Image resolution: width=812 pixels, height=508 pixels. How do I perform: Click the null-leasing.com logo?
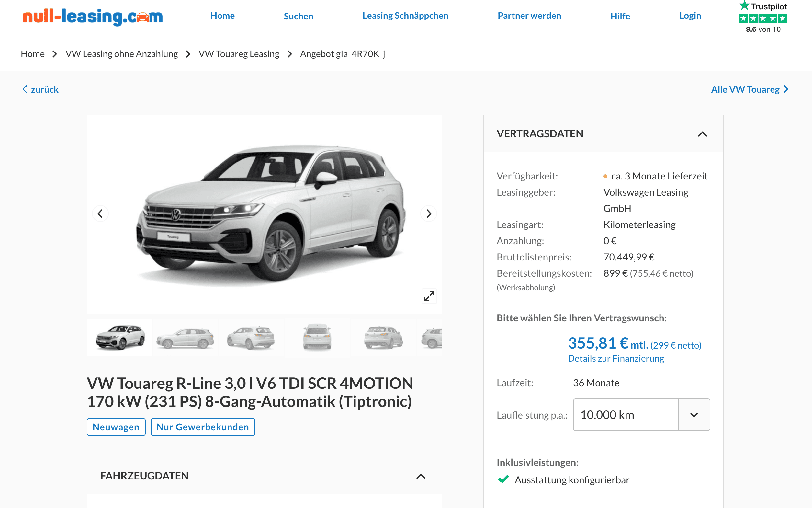[x=93, y=17]
